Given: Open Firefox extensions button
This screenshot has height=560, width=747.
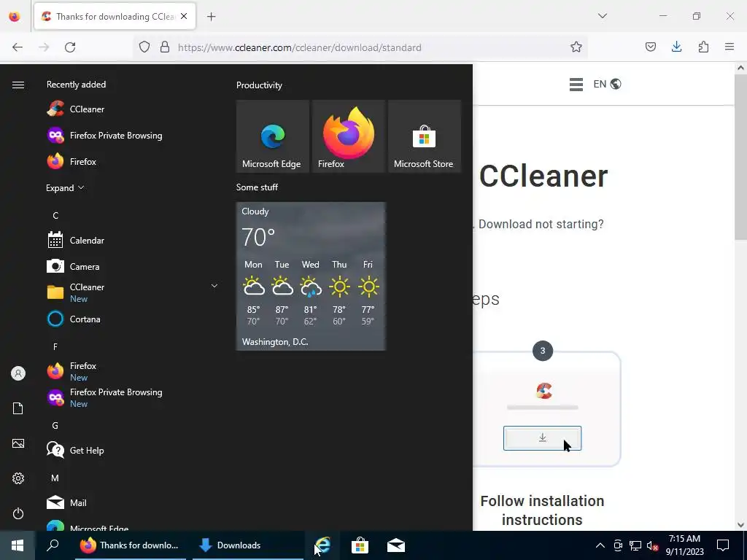Looking at the screenshot, I should tap(703, 47).
